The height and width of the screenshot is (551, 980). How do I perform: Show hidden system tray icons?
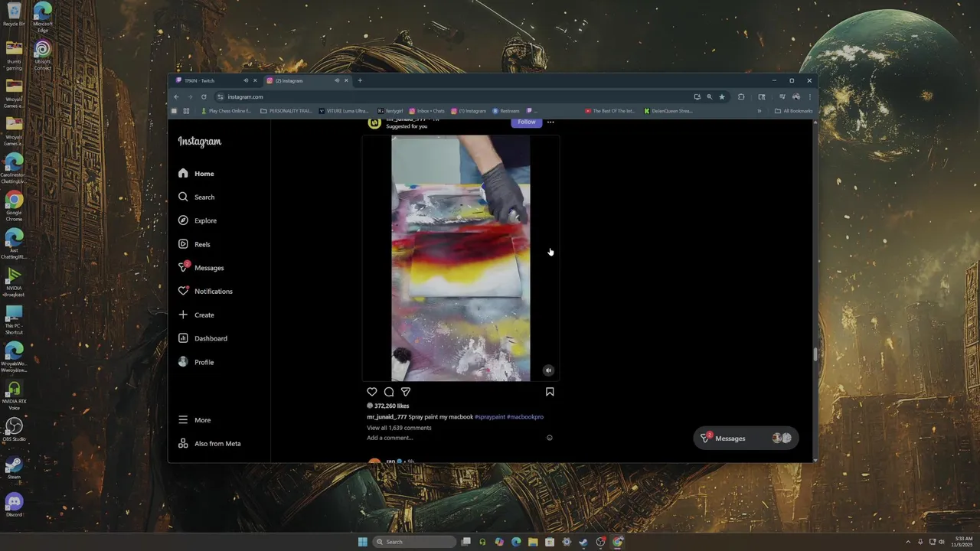908,542
